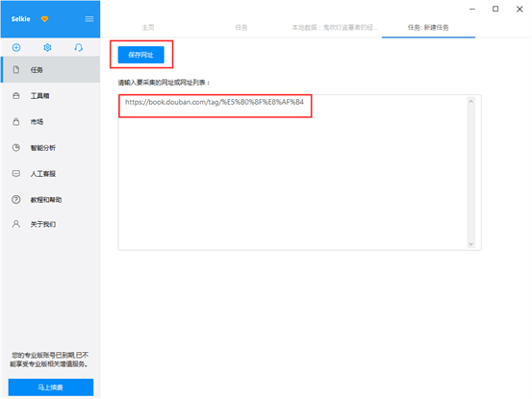Open 教程和帮助 help item

(50, 200)
